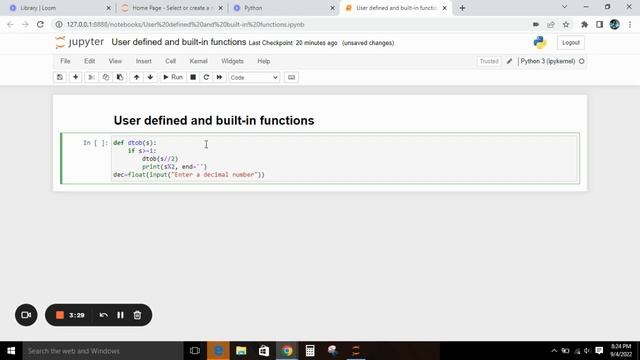Open the Kernel menu

click(198, 61)
